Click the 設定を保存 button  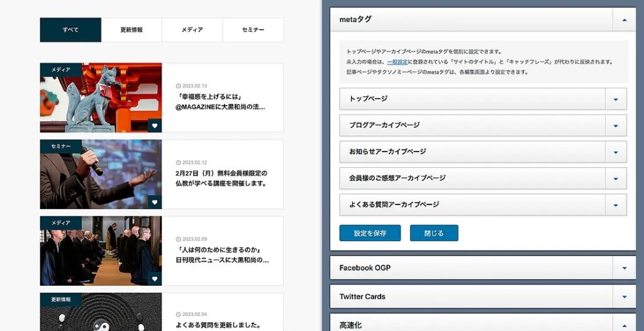[x=370, y=233]
